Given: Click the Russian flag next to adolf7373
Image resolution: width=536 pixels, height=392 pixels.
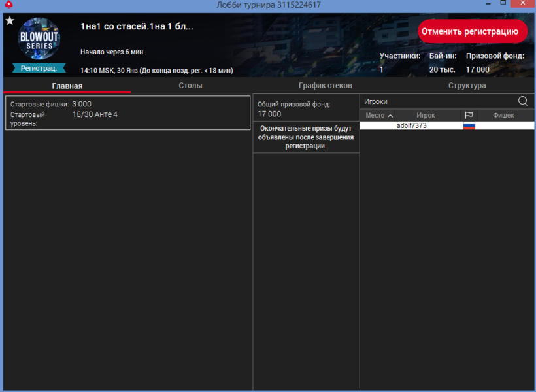Looking at the screenshot, I should point(469,125).
